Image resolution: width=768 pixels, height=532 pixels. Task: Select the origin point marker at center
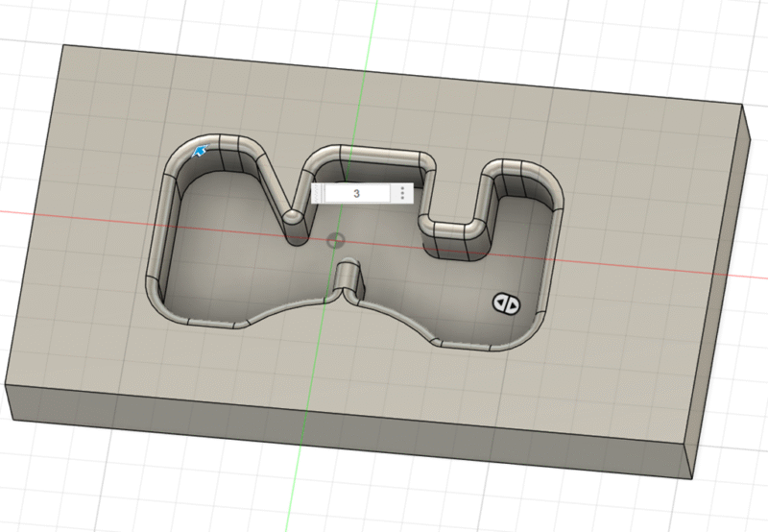point(335,239)
